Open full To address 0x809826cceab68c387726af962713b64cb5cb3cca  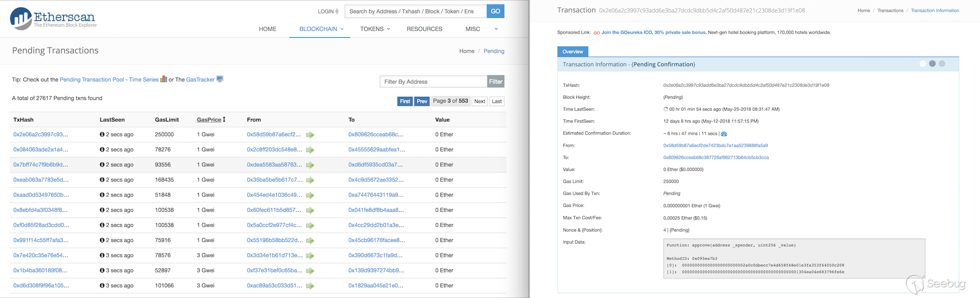[716, 158]
